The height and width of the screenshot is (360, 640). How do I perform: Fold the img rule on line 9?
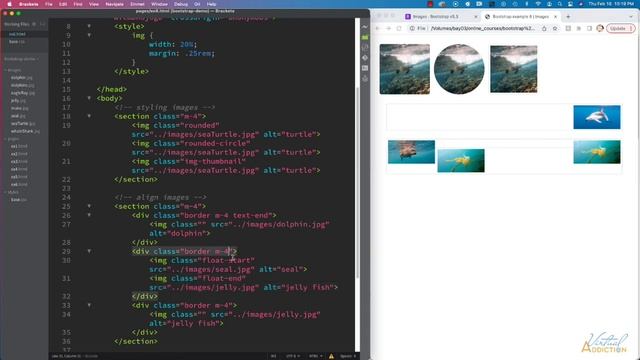89,35
